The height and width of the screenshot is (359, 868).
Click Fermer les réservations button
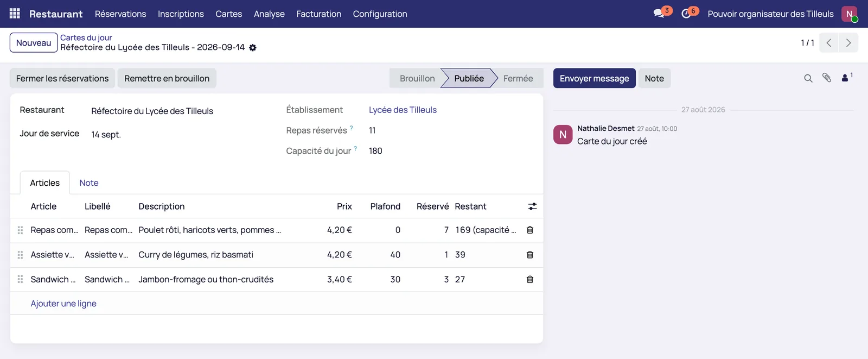click(62, 78)
